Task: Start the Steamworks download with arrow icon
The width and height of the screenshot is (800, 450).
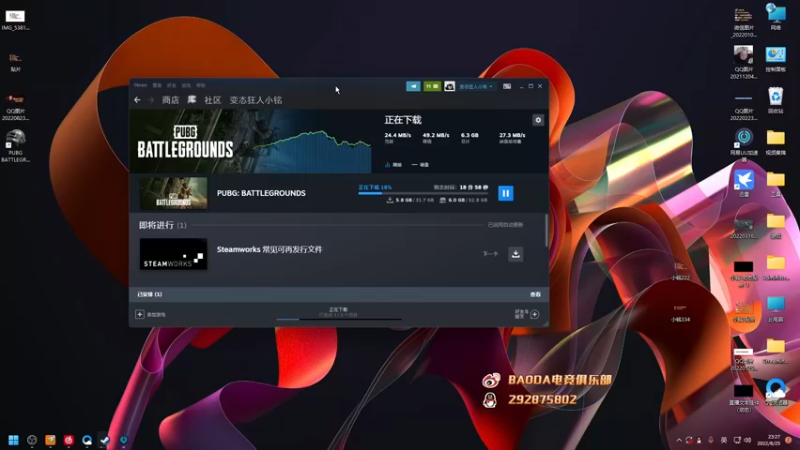Action: 516,254
